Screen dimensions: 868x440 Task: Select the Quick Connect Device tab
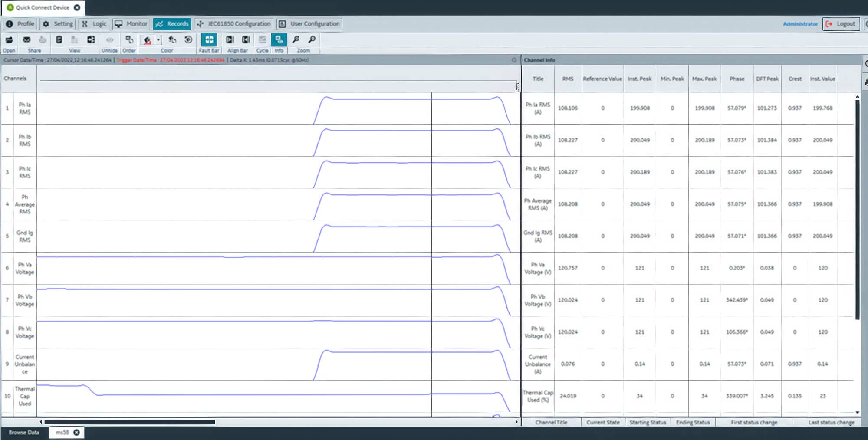(43, 7)
